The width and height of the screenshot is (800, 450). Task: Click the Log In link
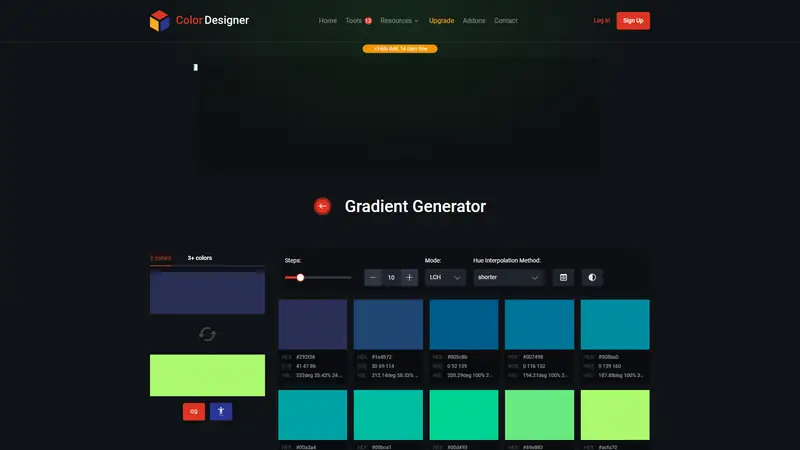[x=602, y=21]
